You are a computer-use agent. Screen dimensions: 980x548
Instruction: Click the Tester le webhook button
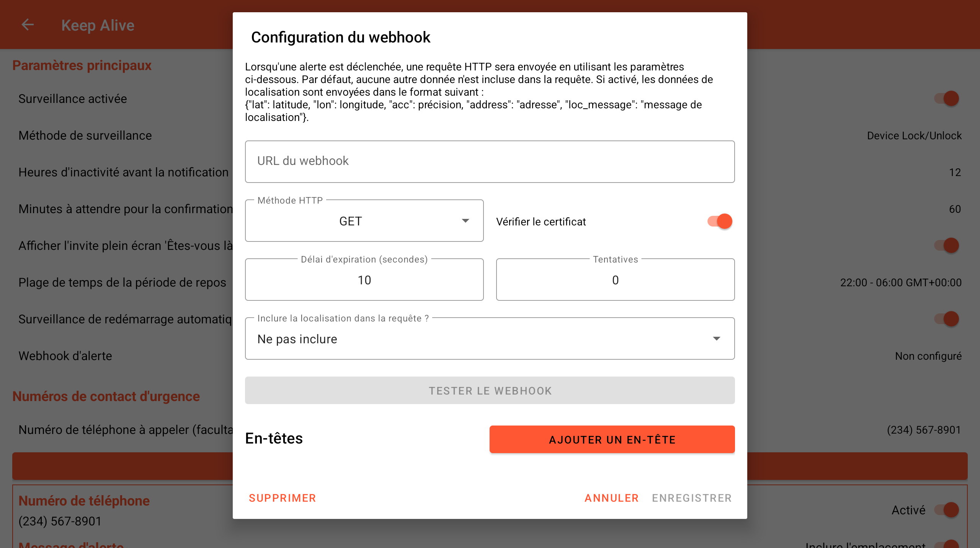click(490, 390)
